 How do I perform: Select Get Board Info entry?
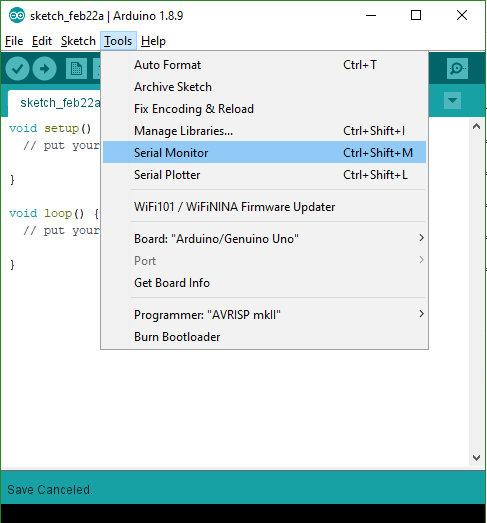click(264, 283)
